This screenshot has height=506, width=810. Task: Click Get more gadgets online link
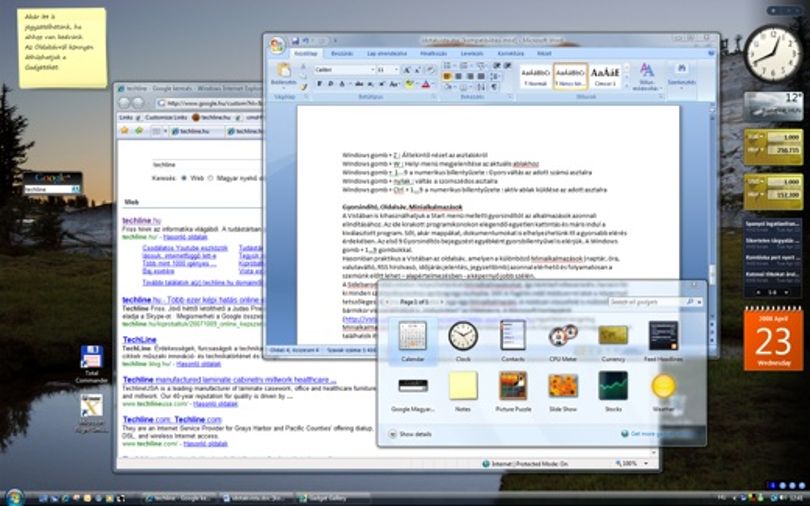coord(662,434)
